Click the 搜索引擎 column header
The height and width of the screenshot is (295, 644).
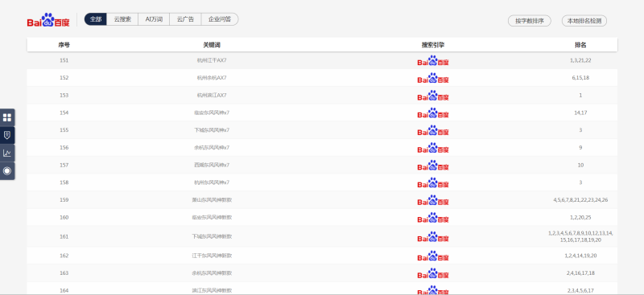pos(433,45)
